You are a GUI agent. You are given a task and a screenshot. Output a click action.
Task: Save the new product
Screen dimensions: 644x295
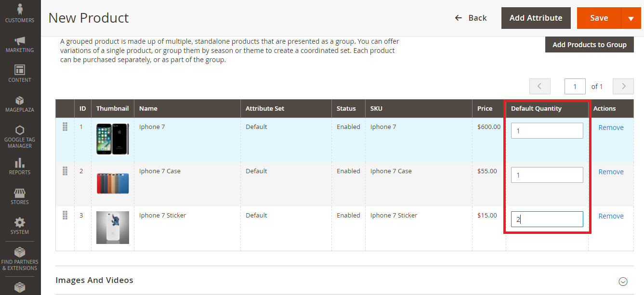coord(599,18)
